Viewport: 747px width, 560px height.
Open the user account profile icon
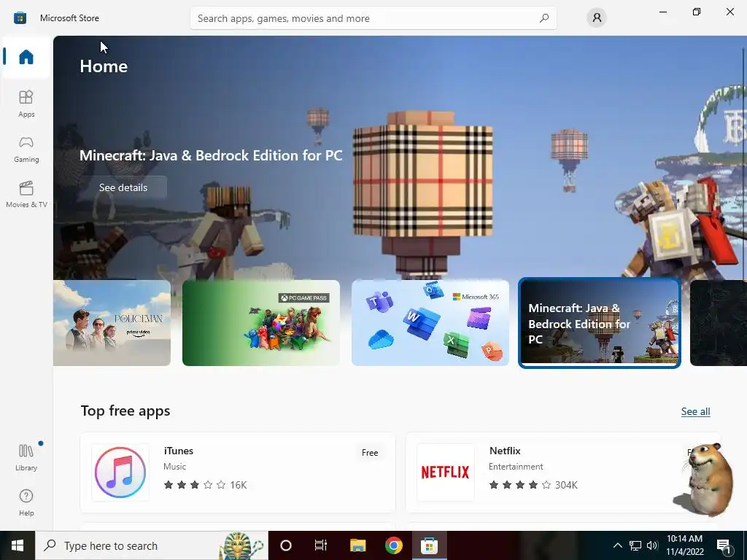point(597,18)
